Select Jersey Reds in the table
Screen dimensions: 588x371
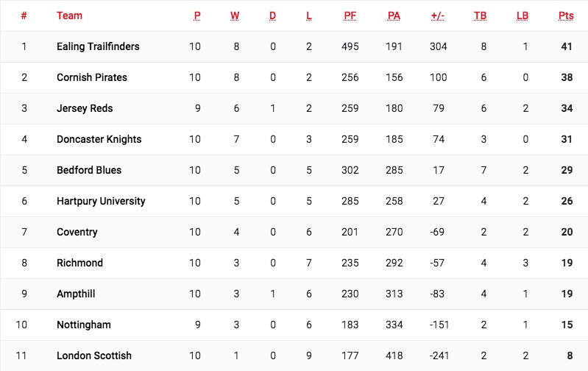[x=84, y=108]
